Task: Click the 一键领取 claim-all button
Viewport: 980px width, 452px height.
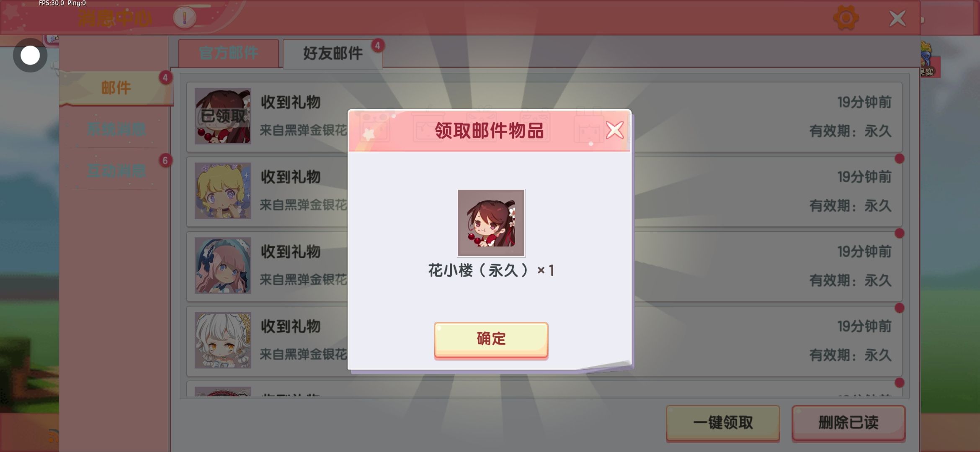Action: [723, 423]
